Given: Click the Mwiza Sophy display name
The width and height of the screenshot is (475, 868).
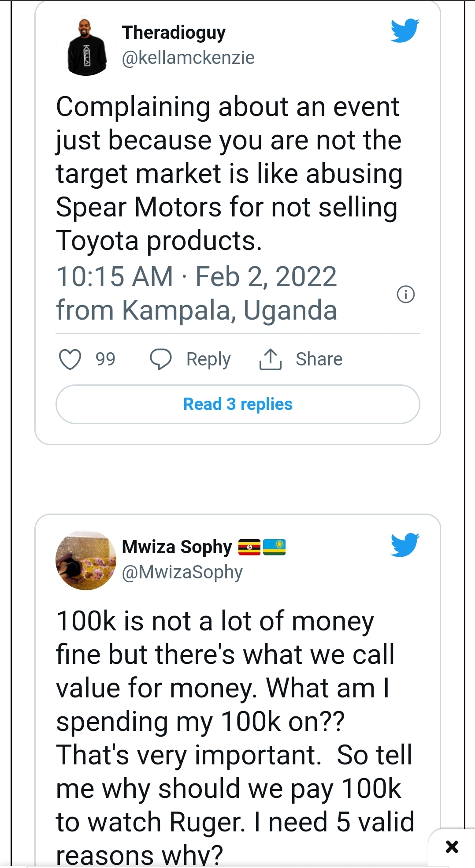Looking at the screenshot, I should tap(177, 547).
